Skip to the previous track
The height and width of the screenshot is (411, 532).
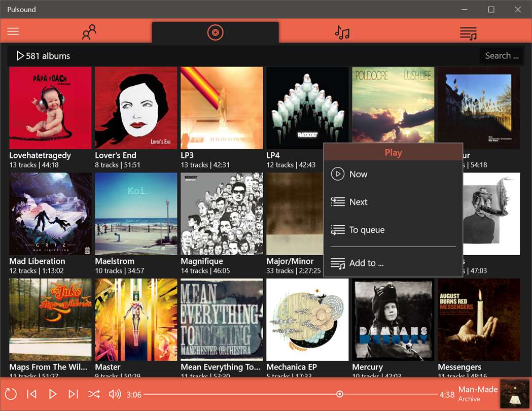tap(31, 394)
